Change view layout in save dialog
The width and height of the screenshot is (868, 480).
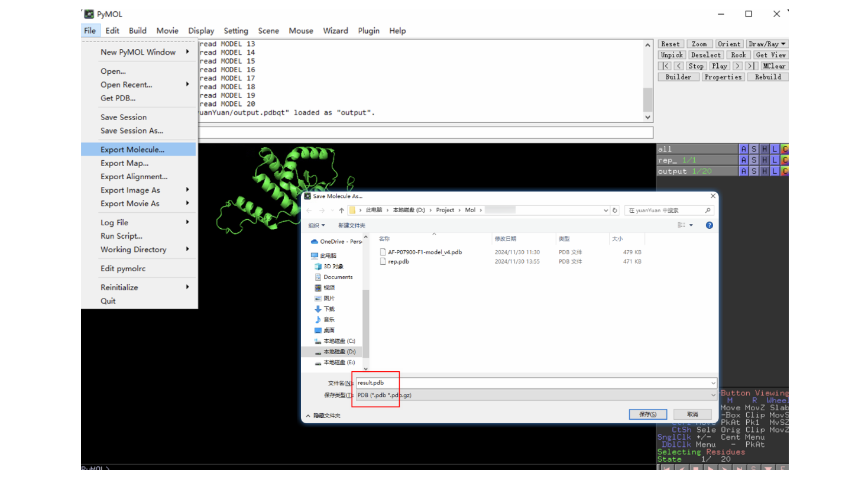(x=682, y=225)
